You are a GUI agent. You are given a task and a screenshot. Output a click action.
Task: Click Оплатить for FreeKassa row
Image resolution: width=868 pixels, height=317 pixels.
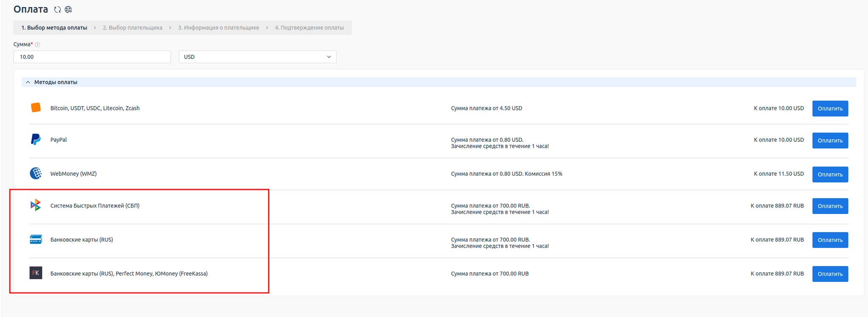click(x=830, y=274)
